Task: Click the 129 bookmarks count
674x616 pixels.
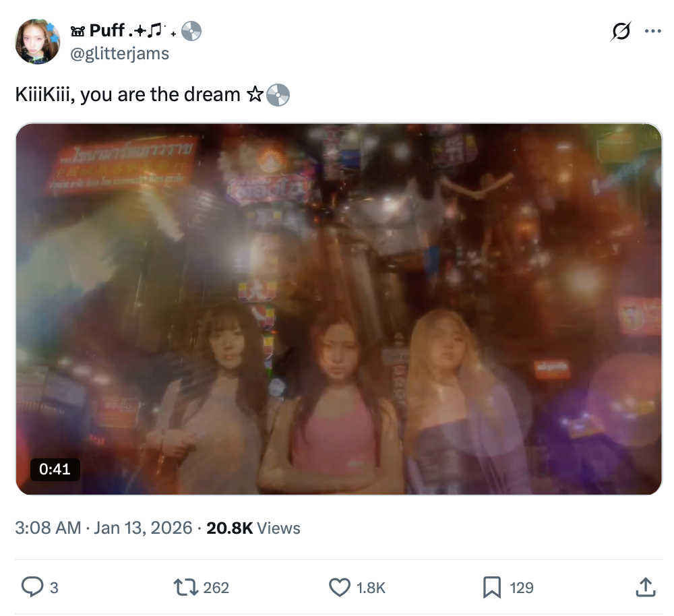Action: [522, 588]
